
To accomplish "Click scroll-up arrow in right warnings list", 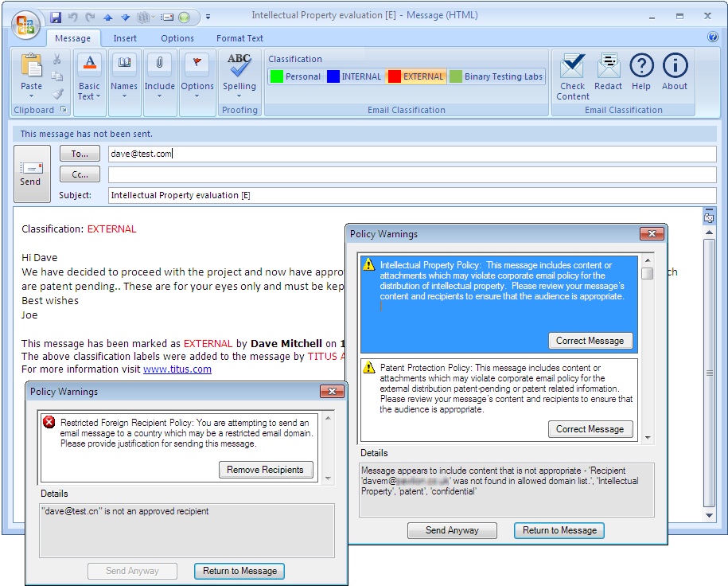I will [648, 260].
